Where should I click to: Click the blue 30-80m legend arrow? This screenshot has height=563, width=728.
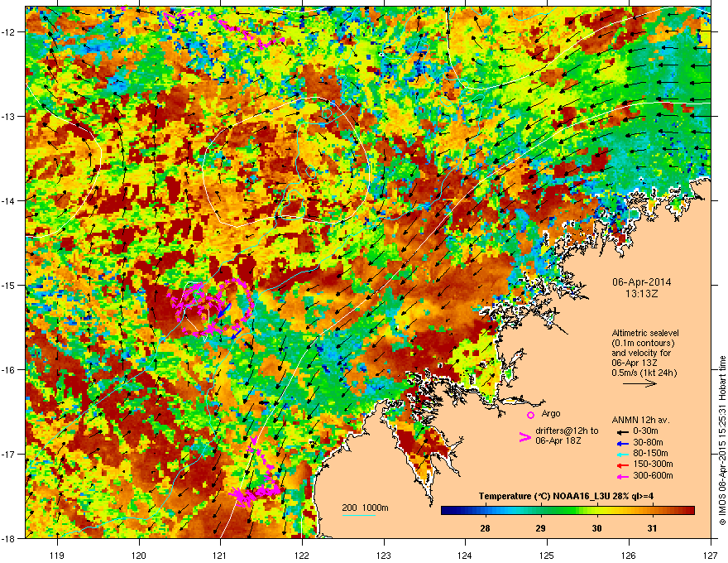click(622, 444)
